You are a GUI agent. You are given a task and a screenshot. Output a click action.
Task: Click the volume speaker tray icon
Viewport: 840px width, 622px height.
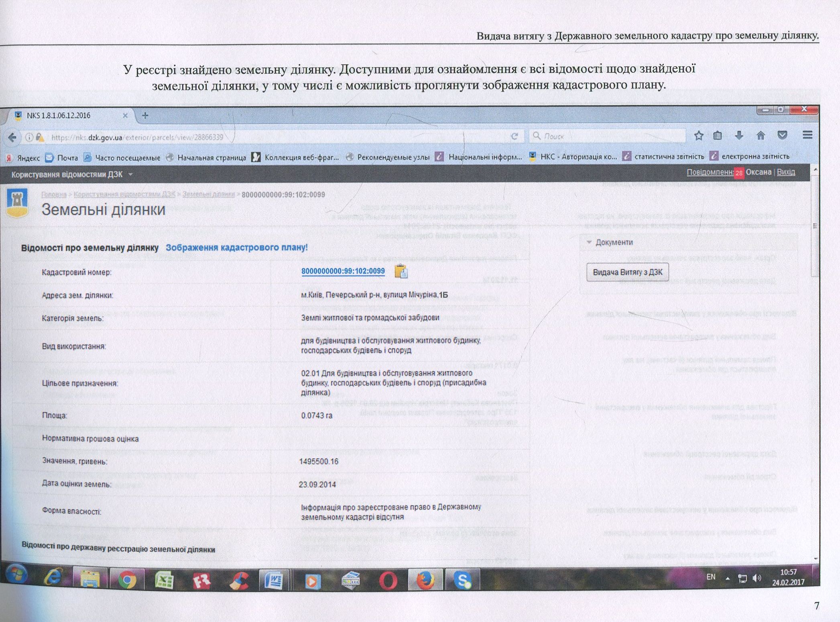pos(757,578)
